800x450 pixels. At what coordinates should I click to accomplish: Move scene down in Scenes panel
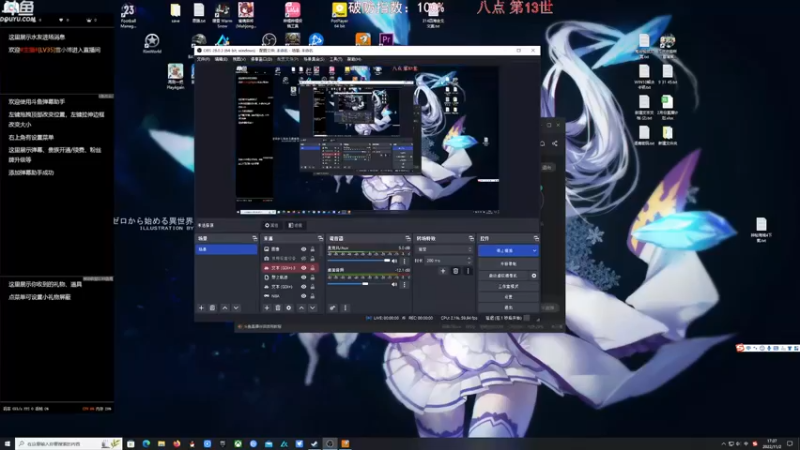click(x=236, y=308)
